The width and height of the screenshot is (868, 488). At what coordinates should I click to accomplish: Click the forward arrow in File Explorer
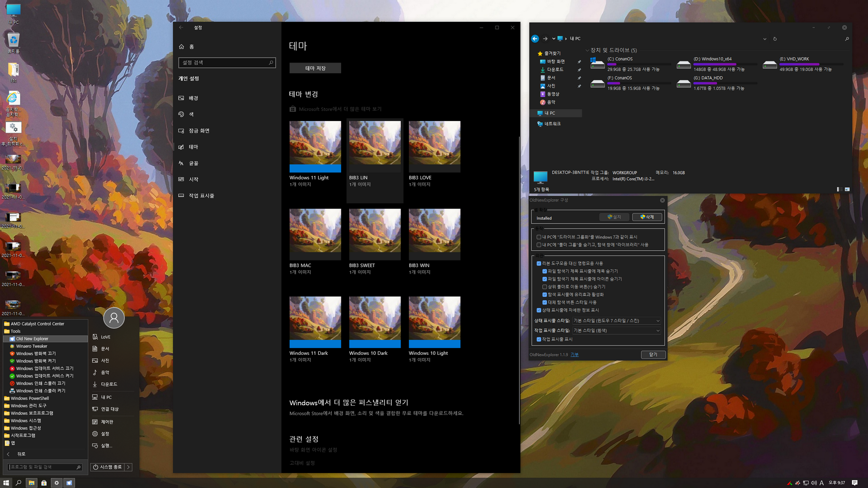545,39
